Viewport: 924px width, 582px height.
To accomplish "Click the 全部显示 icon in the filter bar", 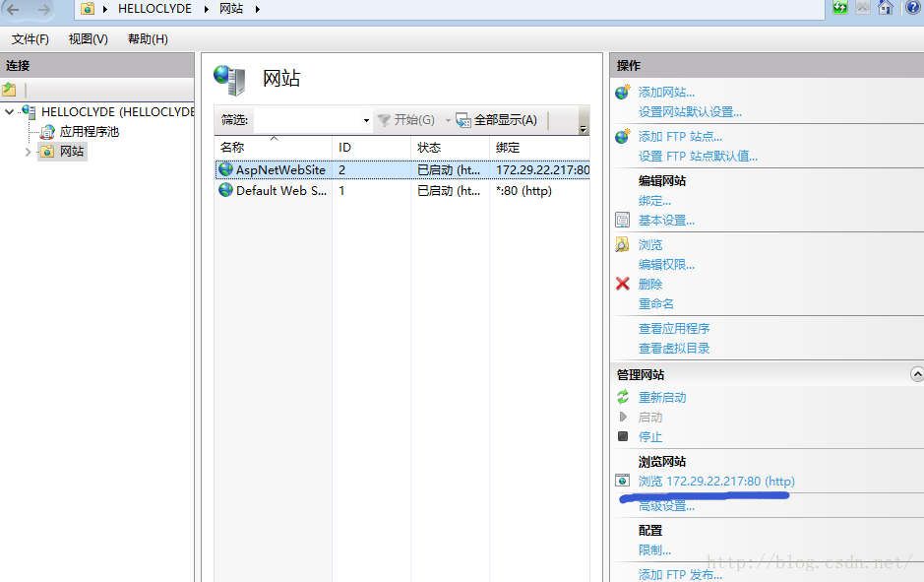I will tap(463, 120).
